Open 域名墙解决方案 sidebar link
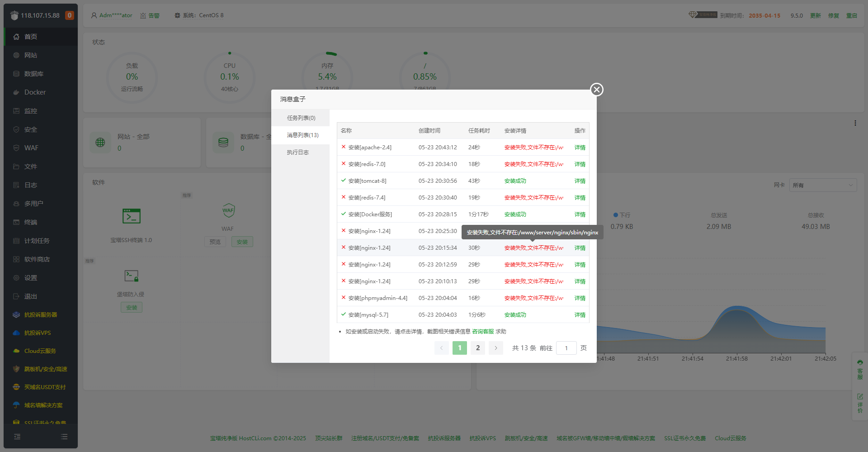 point(41,405)
